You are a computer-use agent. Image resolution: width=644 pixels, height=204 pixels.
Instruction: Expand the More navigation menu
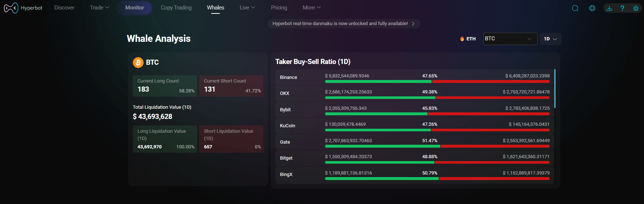coord(311,8)
